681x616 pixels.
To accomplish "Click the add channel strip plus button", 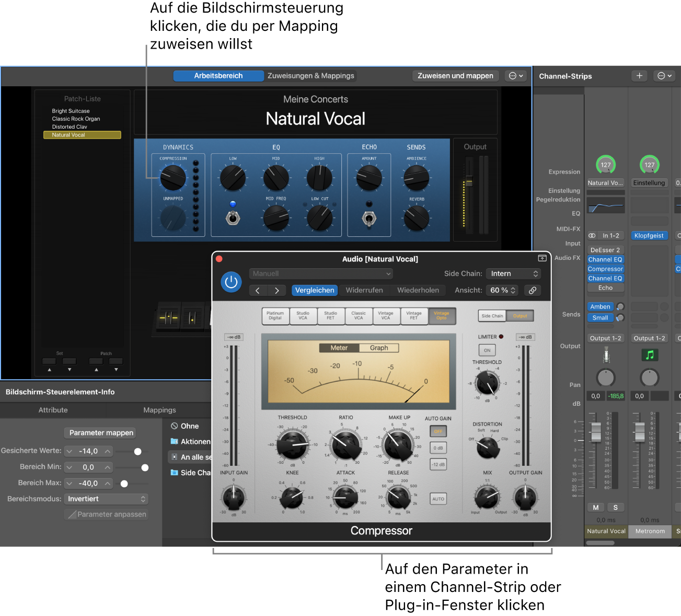I will (639, 76).
